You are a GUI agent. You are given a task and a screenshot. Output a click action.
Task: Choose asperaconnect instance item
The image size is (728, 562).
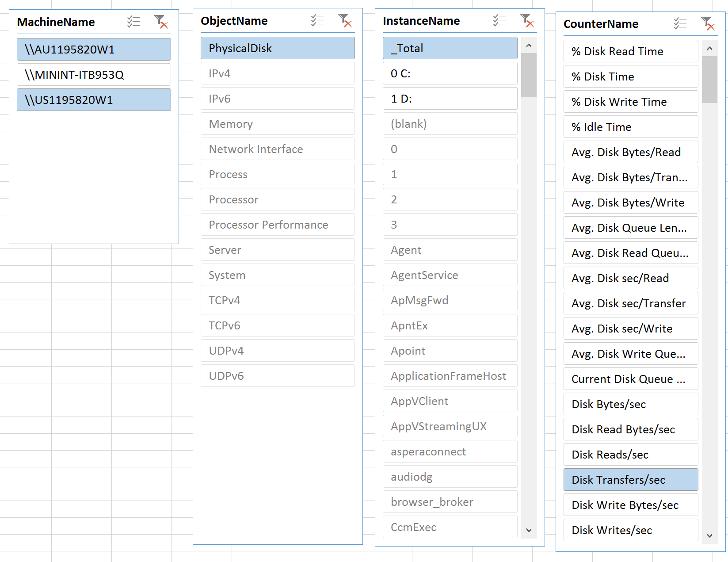pyautogui.click(x=450, y=451)
